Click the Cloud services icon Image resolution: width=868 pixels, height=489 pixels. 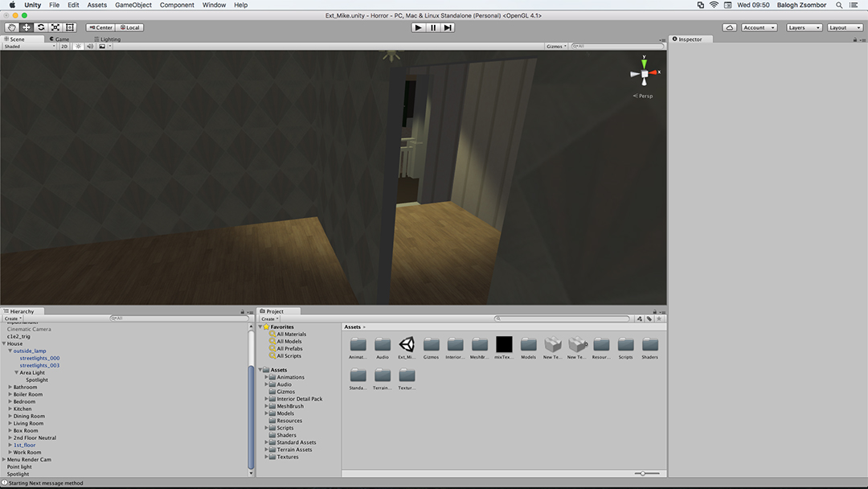[729, 27]
